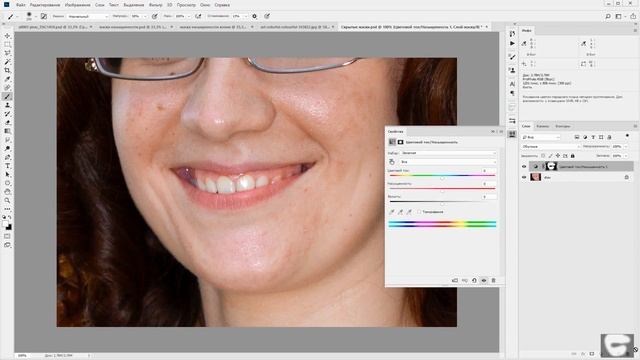
Task: Click the delete adjustment trash icon in Properties
Action: click(x=493, y=280)
